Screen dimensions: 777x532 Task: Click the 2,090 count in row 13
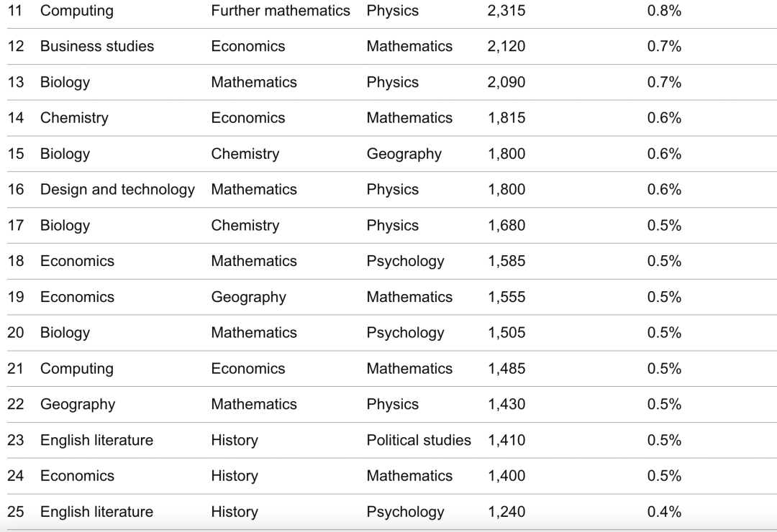tap(506, 82)
